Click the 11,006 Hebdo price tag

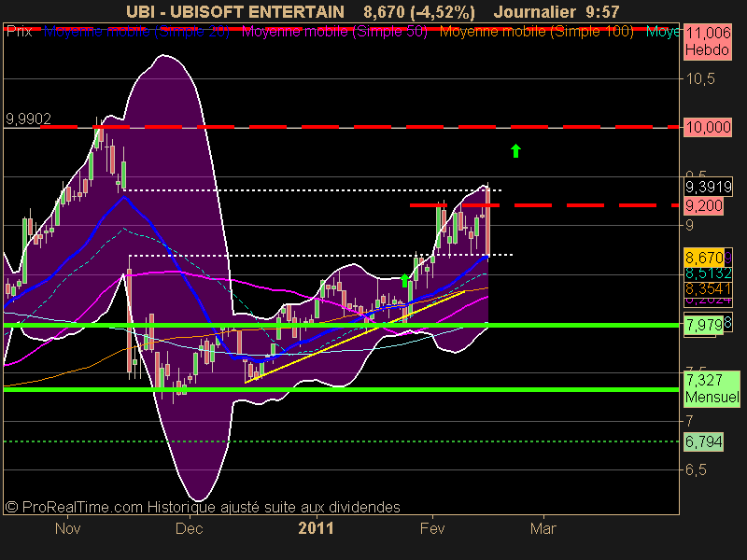708,41
